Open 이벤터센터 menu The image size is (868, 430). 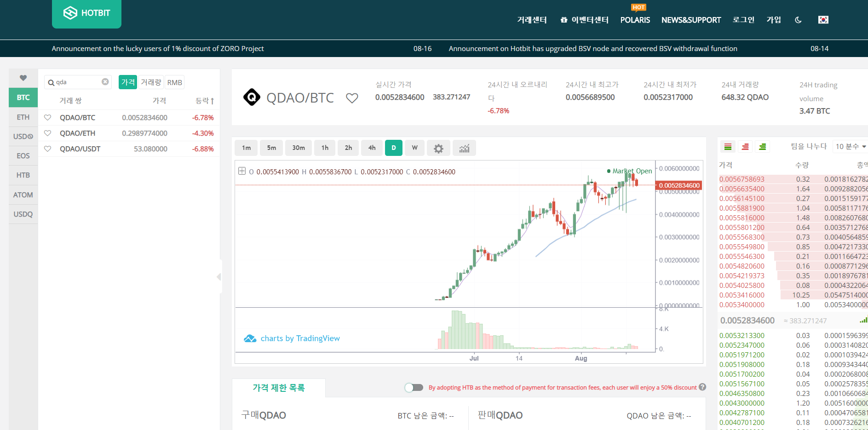(585, 20)
